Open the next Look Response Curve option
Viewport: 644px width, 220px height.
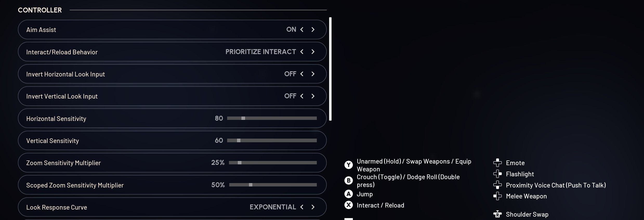(x=313, y=207)
